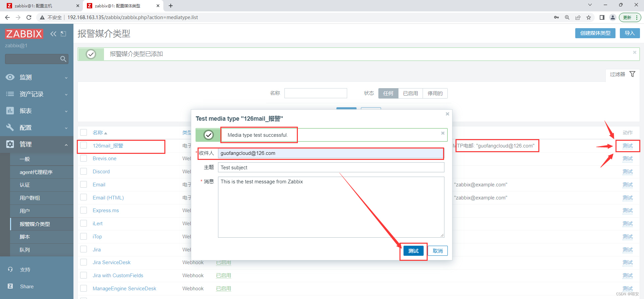Dismiss the '报警媒介类型已添加' notification
Screen dimensions: 644x299
tap(635, 52)
